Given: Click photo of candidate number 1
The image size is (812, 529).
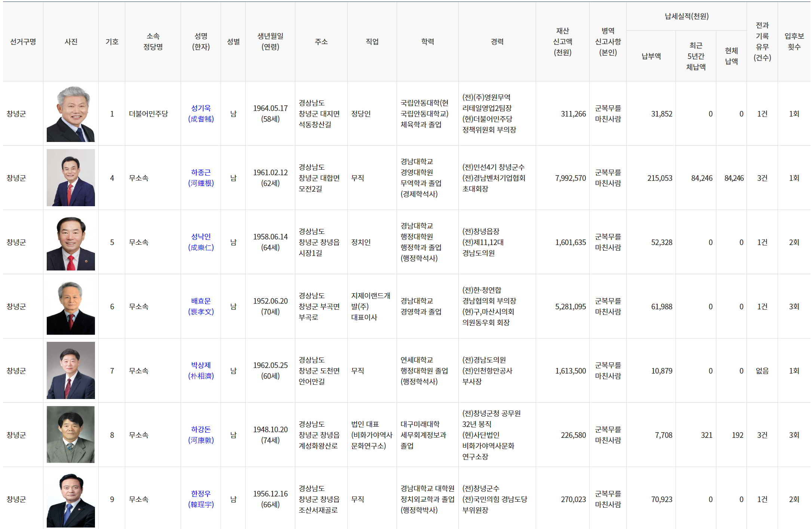Looking at the screenshot, I should [x=71, y=114].
